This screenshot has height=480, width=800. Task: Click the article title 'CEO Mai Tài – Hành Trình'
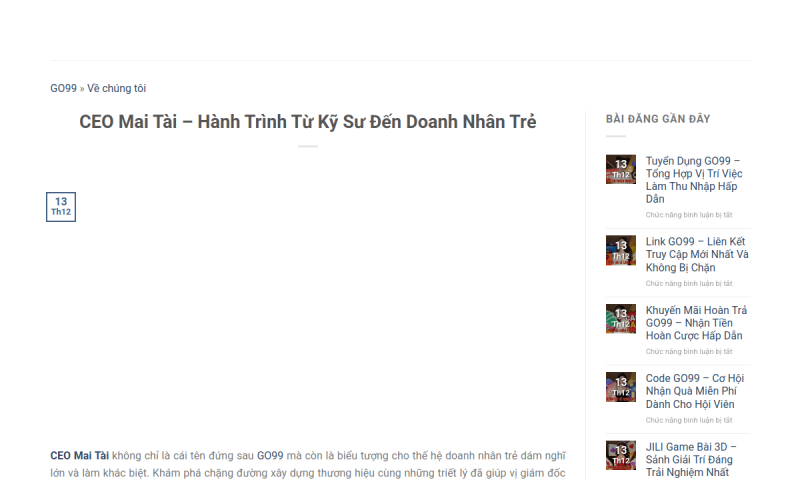pyautogui.click(x=308, y=122)
